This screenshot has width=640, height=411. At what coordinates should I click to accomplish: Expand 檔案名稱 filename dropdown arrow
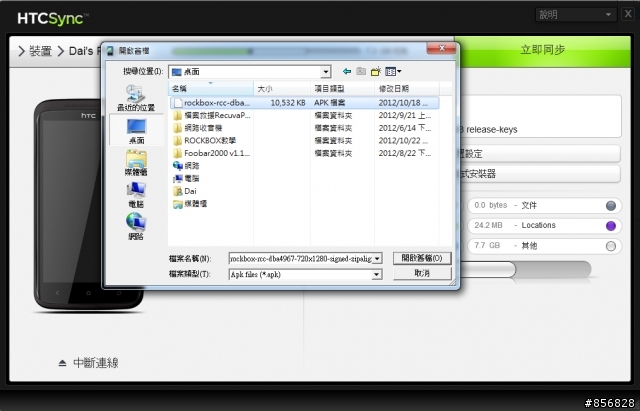377,258
